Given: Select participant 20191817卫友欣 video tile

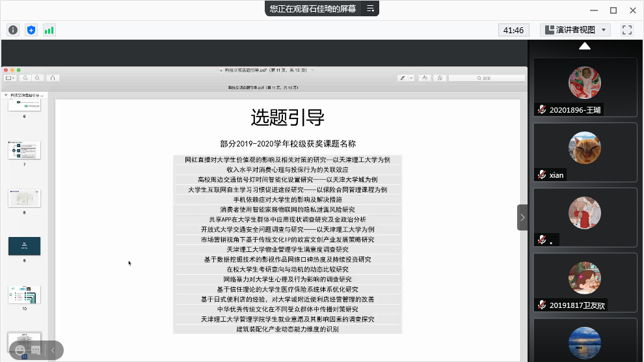Looking at the screenshot, I should pyautogui.click(x=585, y=282).
